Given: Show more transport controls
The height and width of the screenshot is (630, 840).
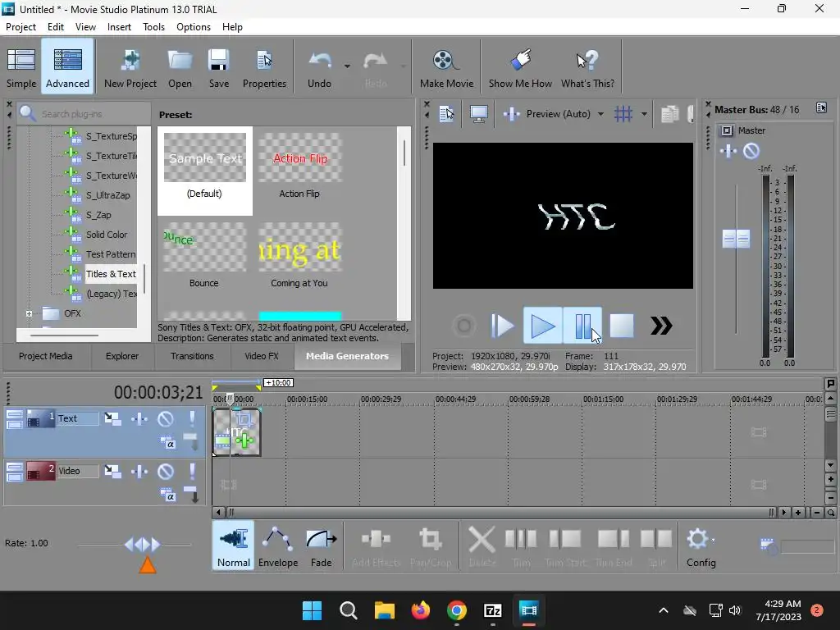Looking at the screenshot, I should pos(661,326).
